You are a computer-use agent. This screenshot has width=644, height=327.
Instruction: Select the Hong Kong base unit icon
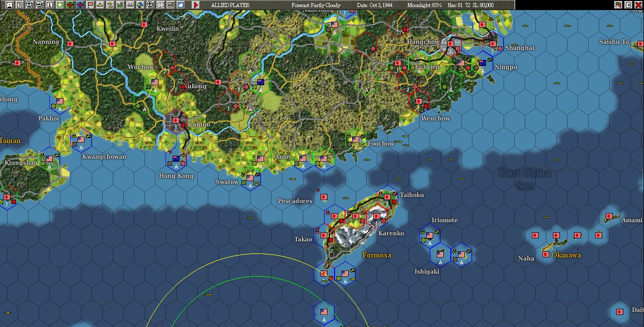(x=176, y=160)
